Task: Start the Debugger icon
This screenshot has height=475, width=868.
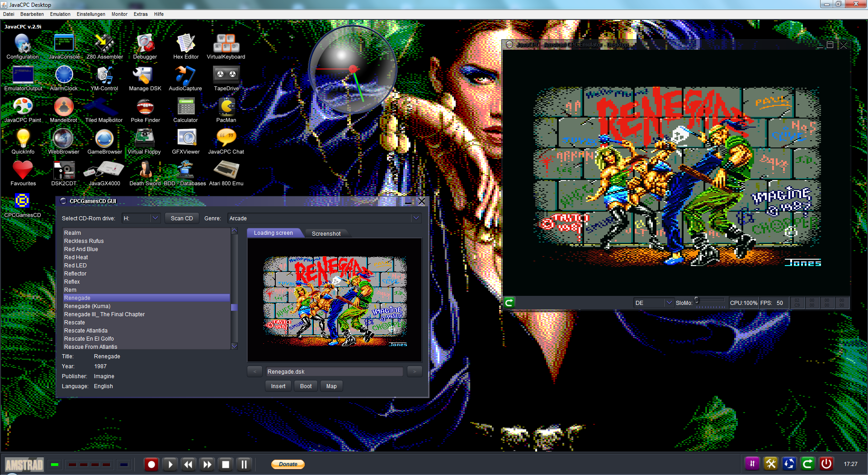Action: 145,47
